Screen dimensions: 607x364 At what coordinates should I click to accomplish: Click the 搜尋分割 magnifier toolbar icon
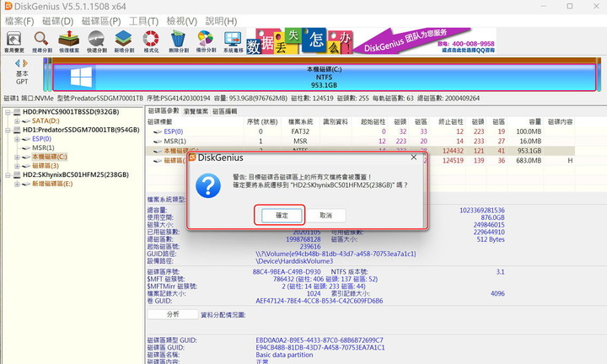[42, 41]
